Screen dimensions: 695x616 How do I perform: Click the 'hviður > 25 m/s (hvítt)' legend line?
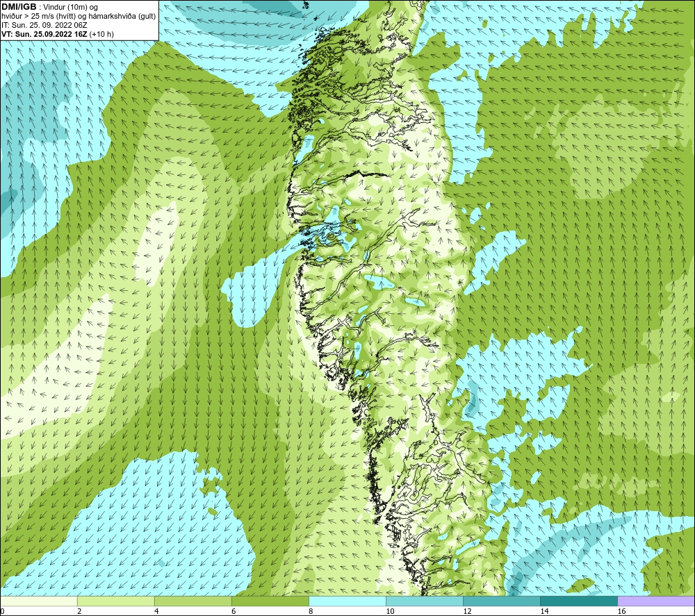click(79, 17)
